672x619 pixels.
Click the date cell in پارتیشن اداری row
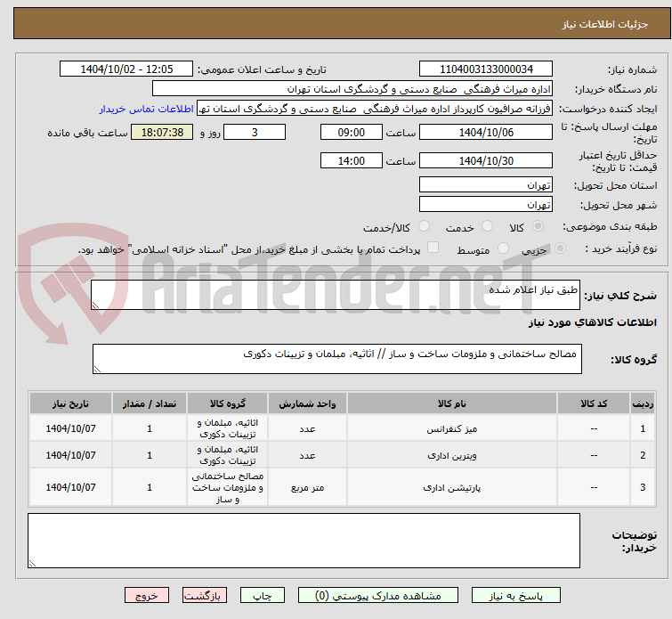pos(70,487)
